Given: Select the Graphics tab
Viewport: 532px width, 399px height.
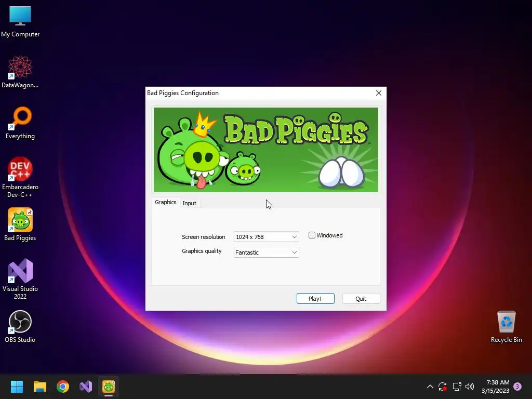Looking at the screenshot, I should click(x=166, y=202).
